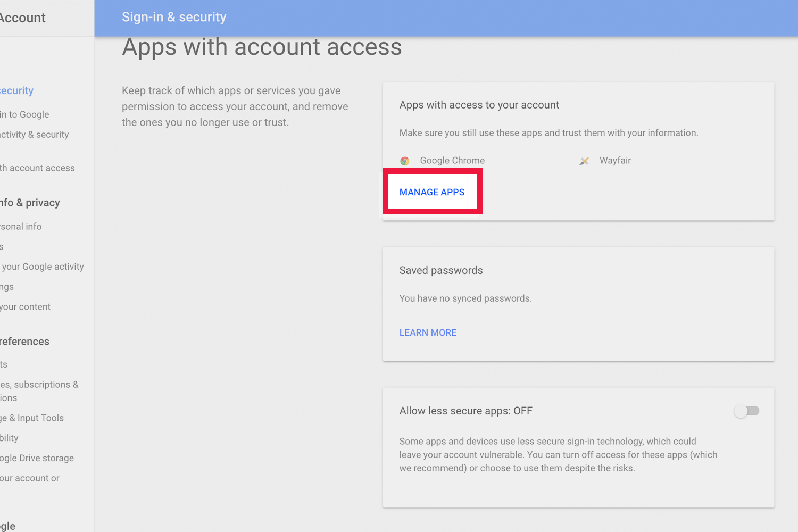The width and height of the screenshot is (798, 532).
Task: Select Sign-in & security in the sidebar
Action: (16, 90)
